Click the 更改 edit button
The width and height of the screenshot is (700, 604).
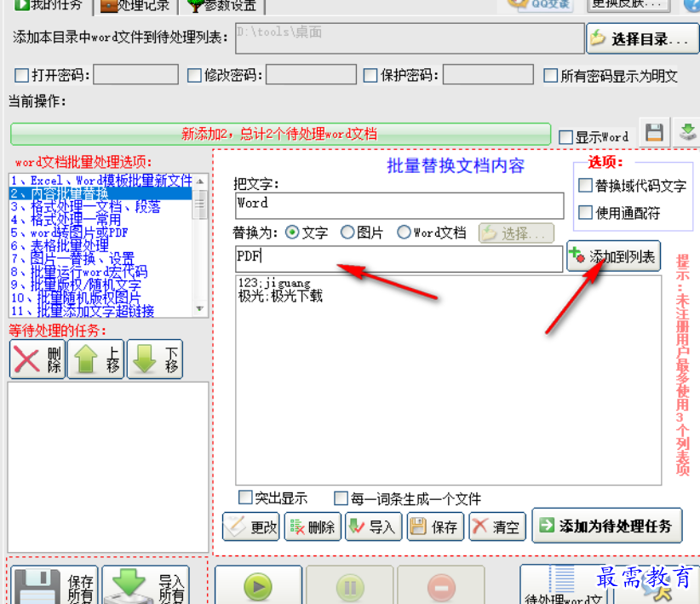coord(251,526)
